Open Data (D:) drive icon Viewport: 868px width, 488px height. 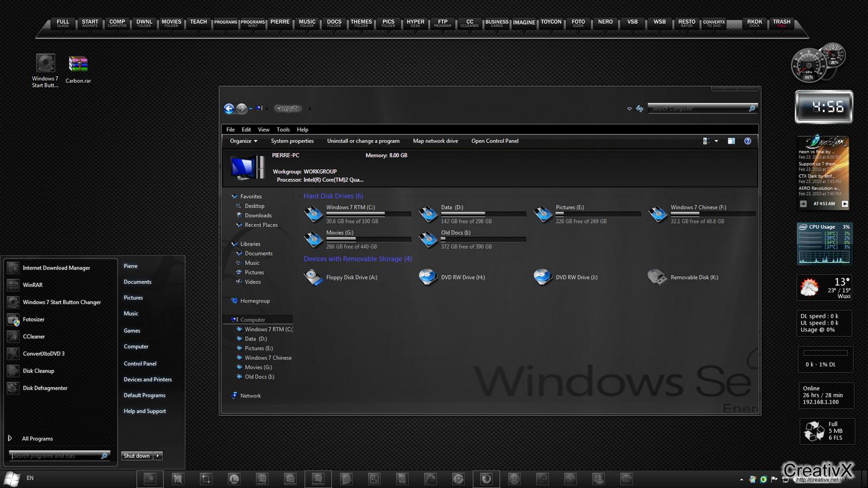pos(428,215)
